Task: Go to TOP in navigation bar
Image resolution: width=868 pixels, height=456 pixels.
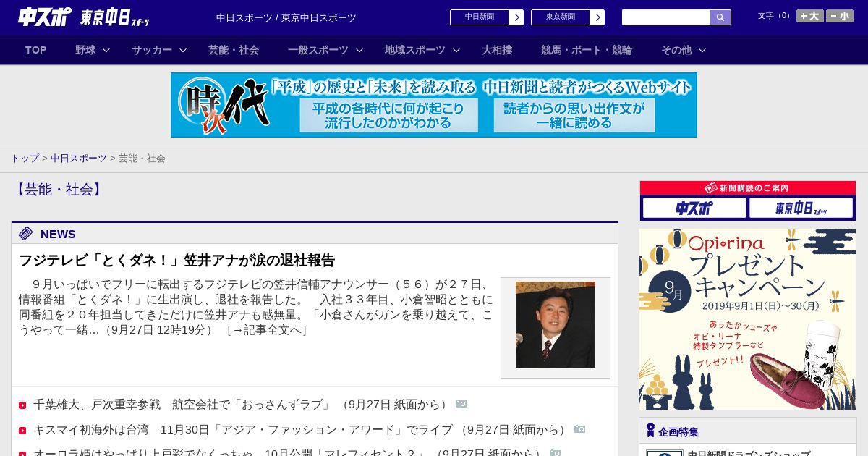Action: 35,50
